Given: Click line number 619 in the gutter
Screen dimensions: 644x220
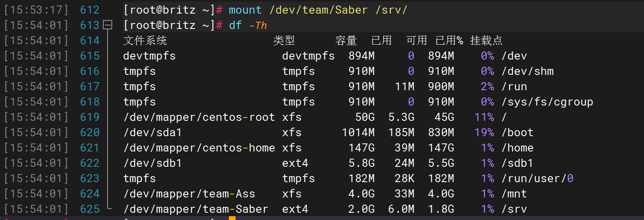Looking at the screenshot, I should [90, 117].
